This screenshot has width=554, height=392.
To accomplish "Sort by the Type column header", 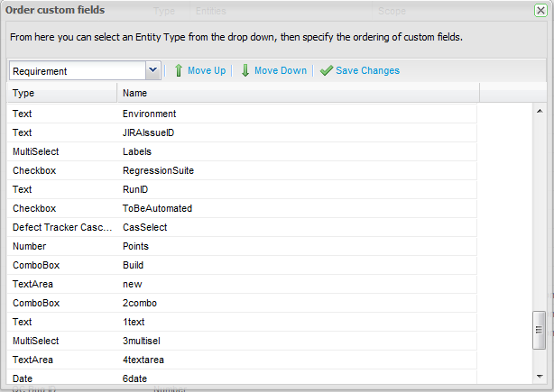I will tap(61, 93).
